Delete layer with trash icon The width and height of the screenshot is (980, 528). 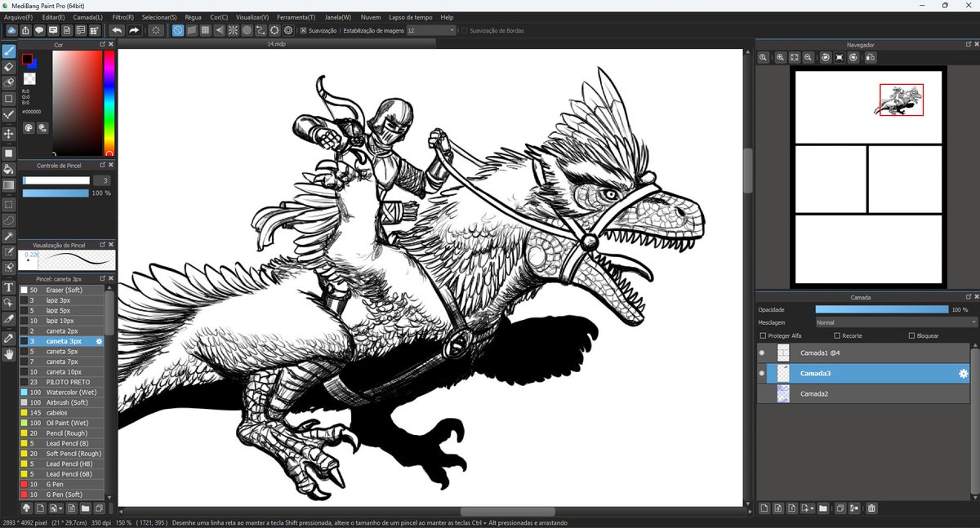(x=871, y=508)
